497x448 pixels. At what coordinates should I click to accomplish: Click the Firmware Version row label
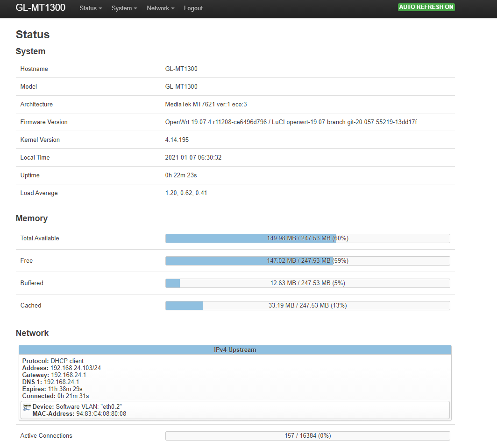click(x=44, y=122)
